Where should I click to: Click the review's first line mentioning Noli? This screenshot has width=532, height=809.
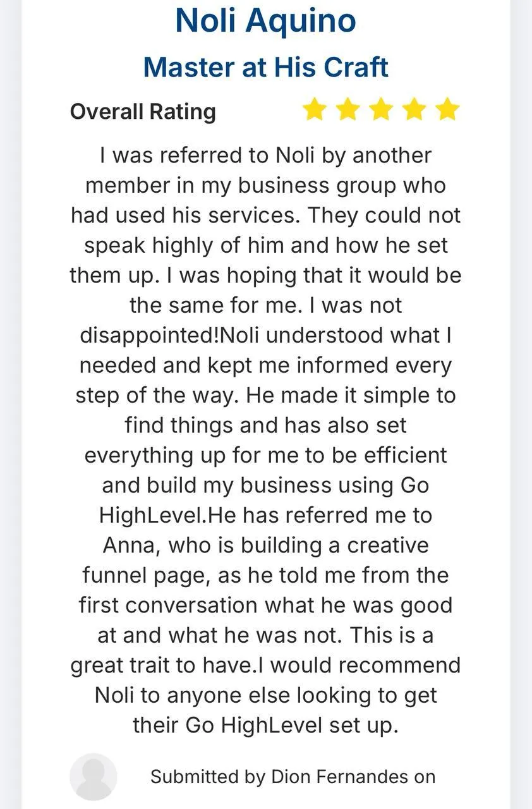click(266, 155)
